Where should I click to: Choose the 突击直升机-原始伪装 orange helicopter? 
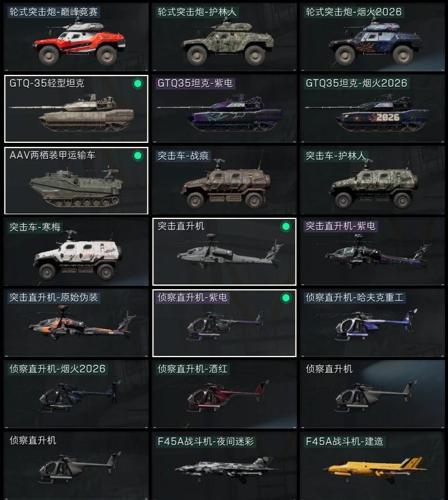coord(76,323)
